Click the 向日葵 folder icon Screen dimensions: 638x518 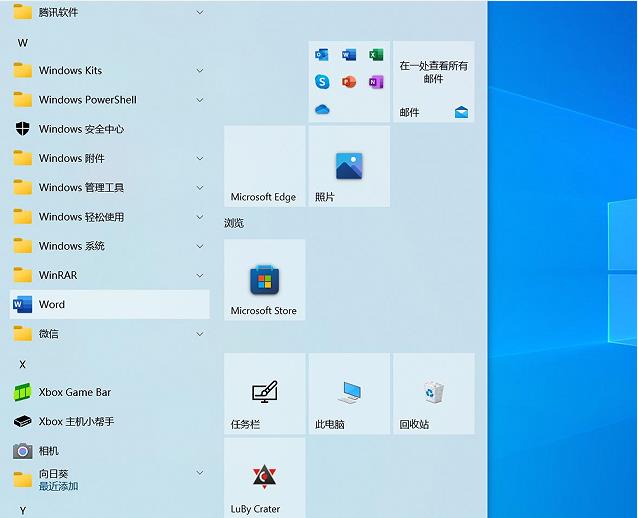(x=22, y=480)
